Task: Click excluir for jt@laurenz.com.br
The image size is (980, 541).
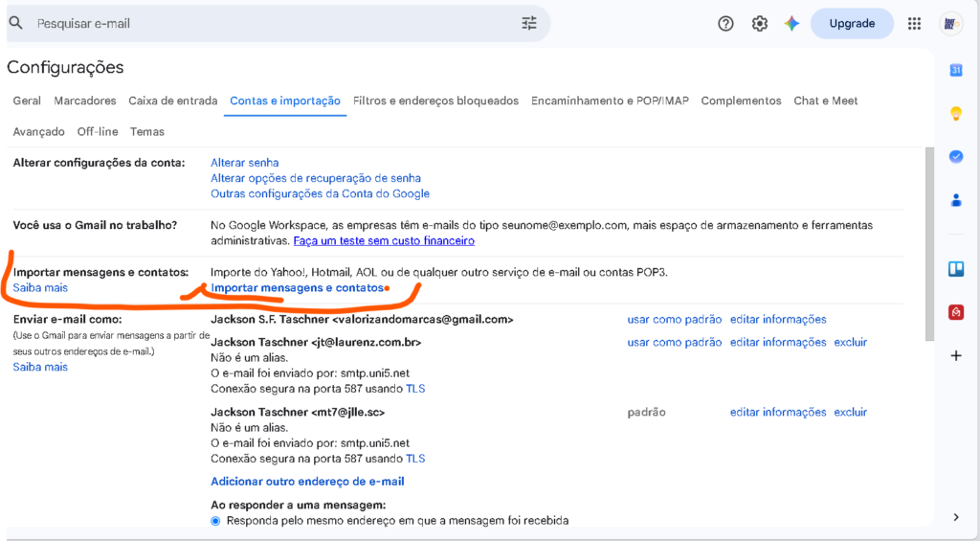Action: point(851,342)
